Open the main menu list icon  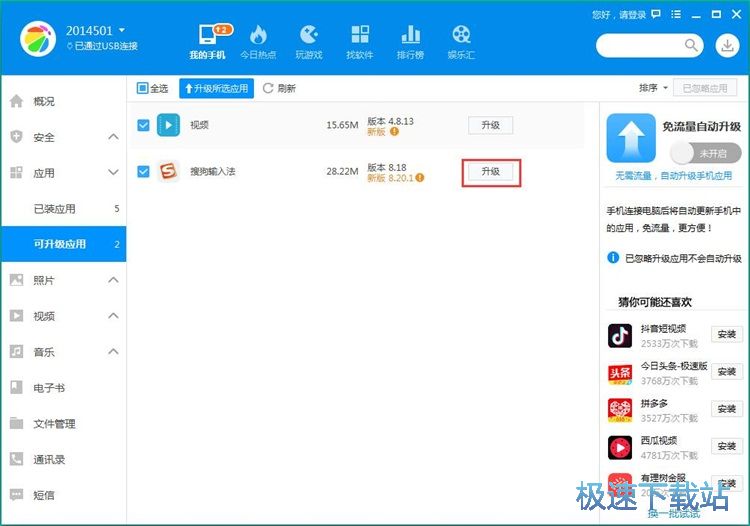[x=676, y=14]
